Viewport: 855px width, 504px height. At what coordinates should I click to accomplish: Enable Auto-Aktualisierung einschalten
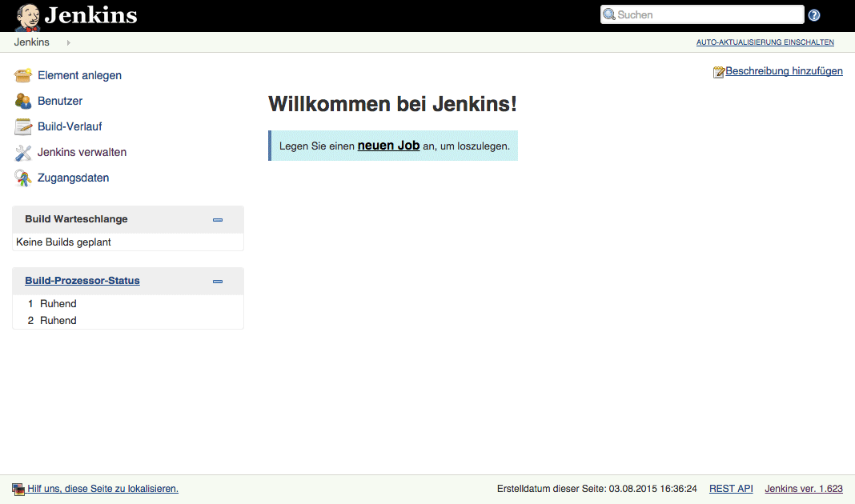tap(765, 42)
